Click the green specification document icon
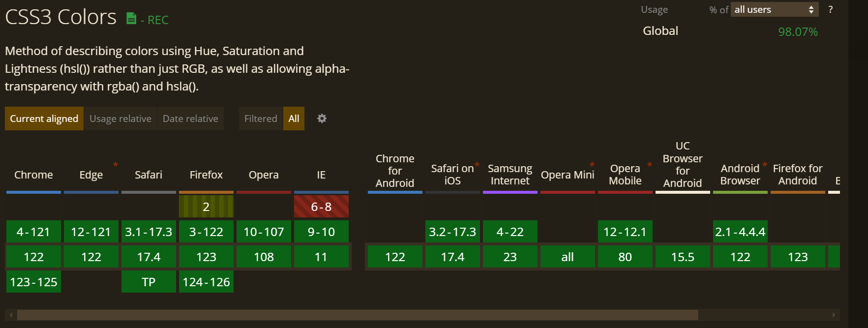The height and width of the screenshot is (328, 868). [x=130, y=19]
